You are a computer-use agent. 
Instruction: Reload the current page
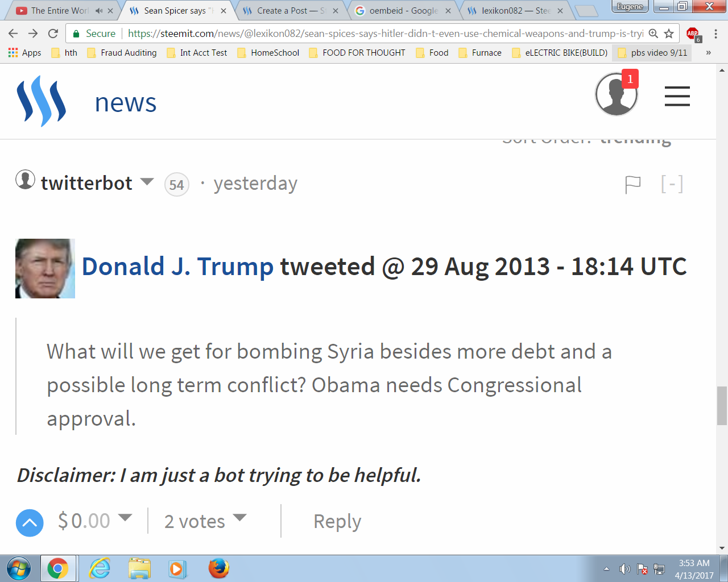(x=53, y=34)
